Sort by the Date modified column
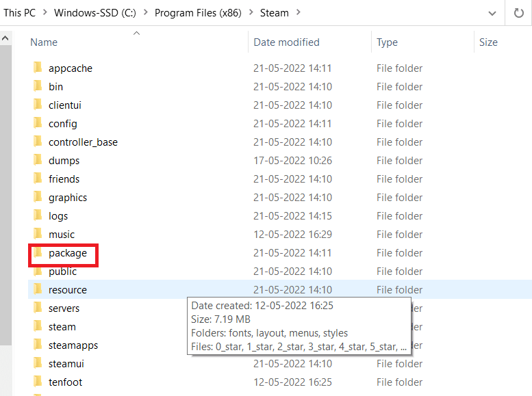Image resolution: width=532 pixels, height=396 pixels. click(286, 42)
